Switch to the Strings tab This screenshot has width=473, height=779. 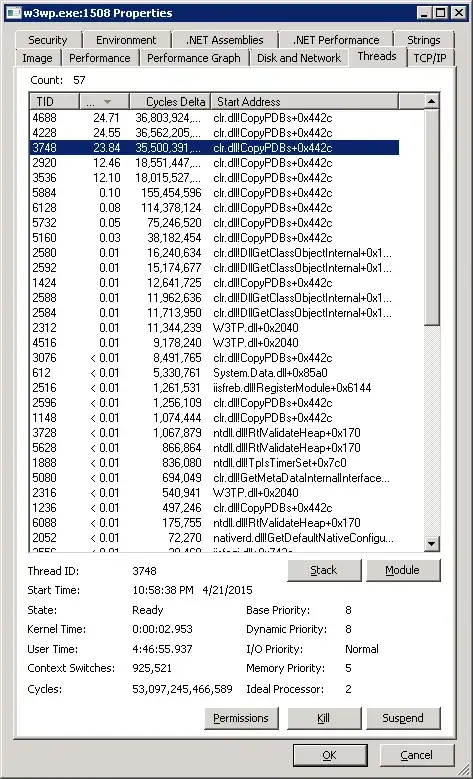(x=424, y=40)
